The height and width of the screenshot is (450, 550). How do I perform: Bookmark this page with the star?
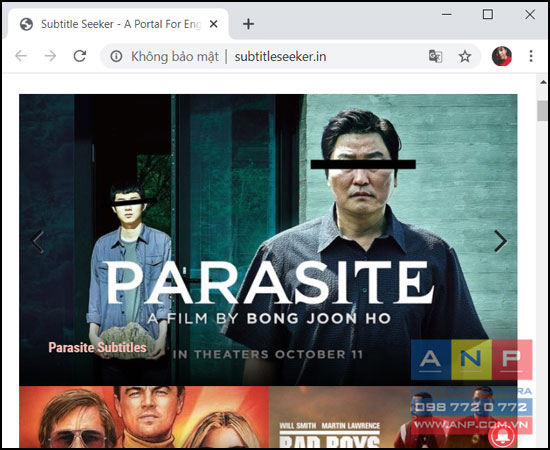465,56
